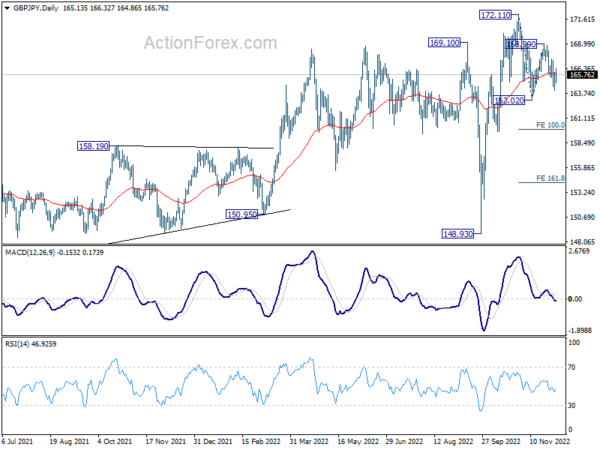Click the 168.990 price axis value

[582, 44]
